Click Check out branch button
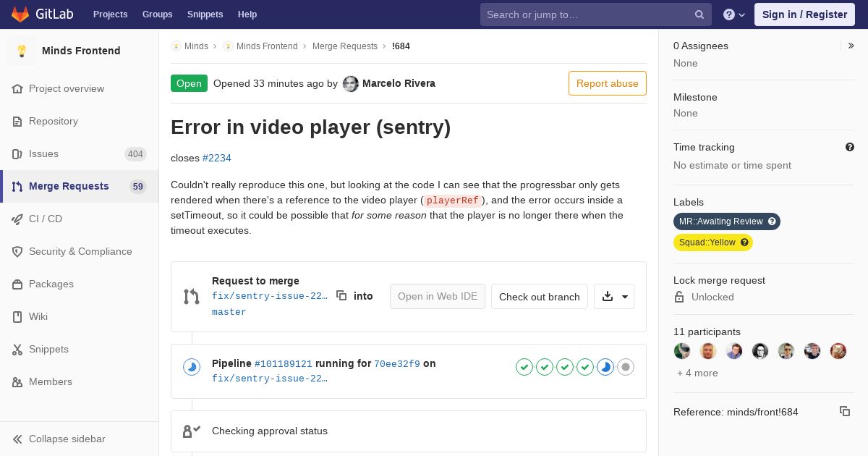The width and height of the screenshot is (868, 456). pos(540,296)
